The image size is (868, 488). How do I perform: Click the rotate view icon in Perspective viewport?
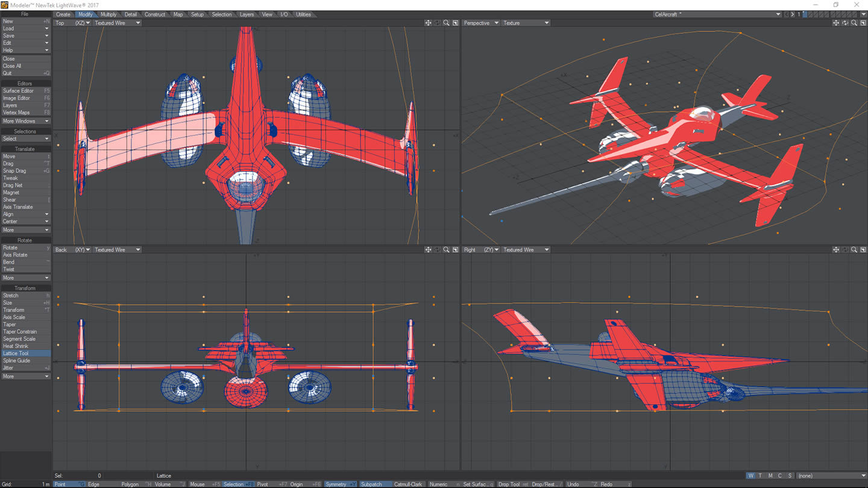(845, 23)
